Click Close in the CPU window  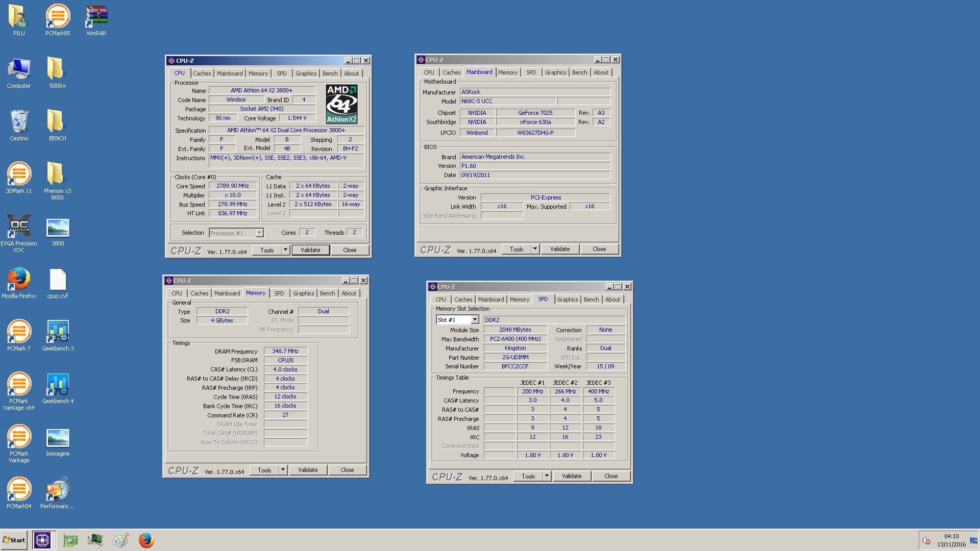(350, 250)
